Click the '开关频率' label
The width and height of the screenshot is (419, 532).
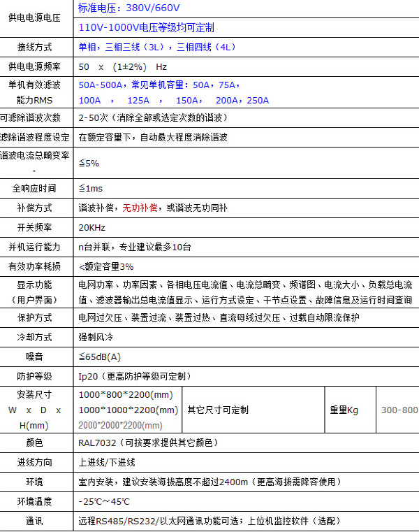(34, 227)
